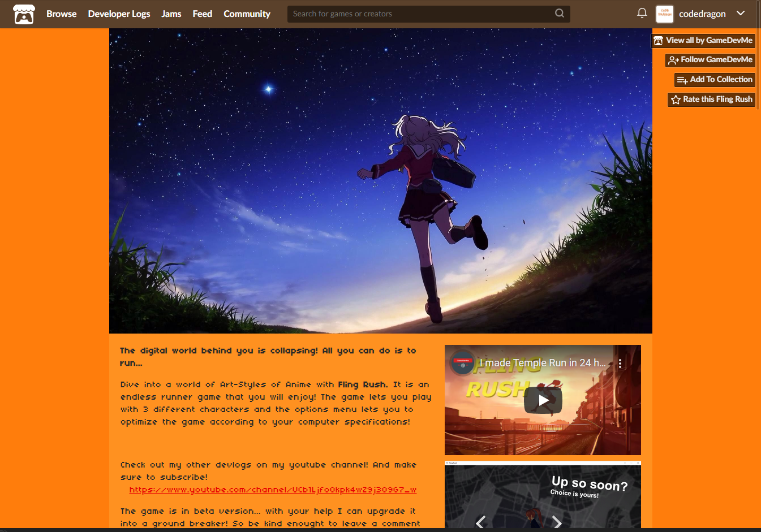The height and width of the screenshot is (532, 761).
Task: Click the search magnifier icon
Action: (x=560, y=14)
